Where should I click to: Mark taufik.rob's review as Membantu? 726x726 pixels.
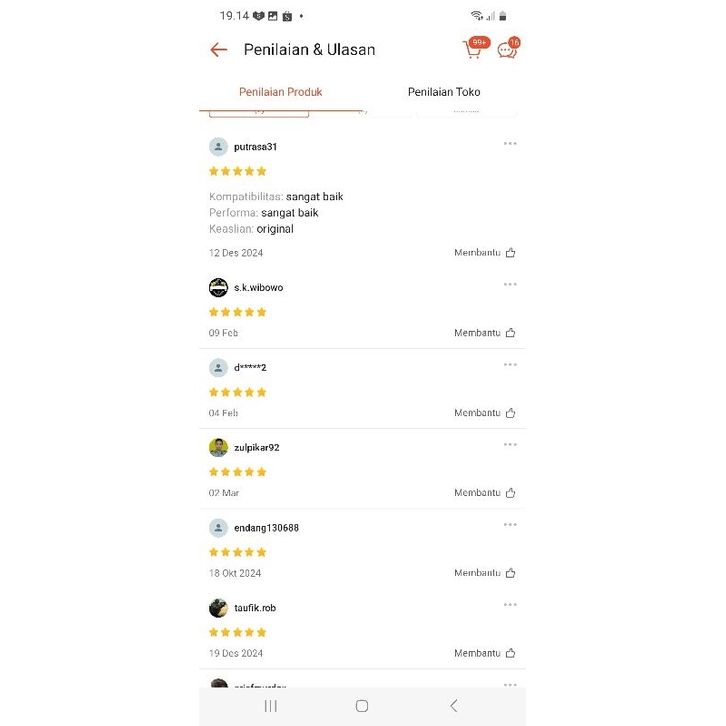510,653
